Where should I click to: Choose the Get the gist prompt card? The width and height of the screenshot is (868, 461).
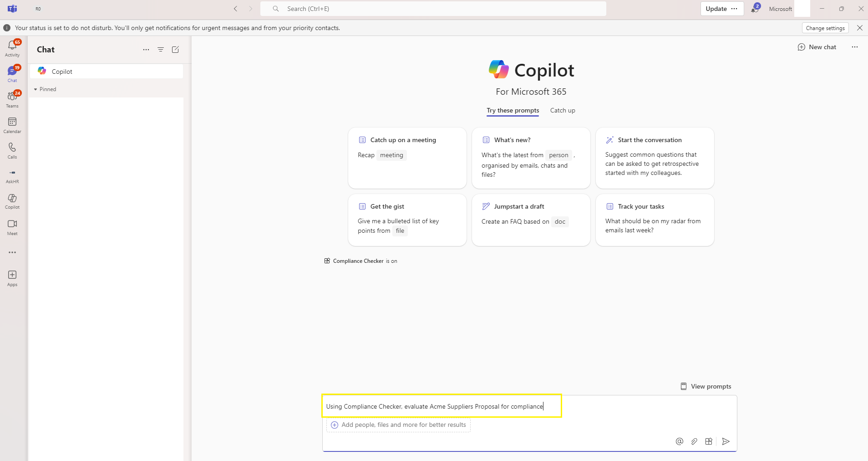pyautogui.click(x=407, y=220)
